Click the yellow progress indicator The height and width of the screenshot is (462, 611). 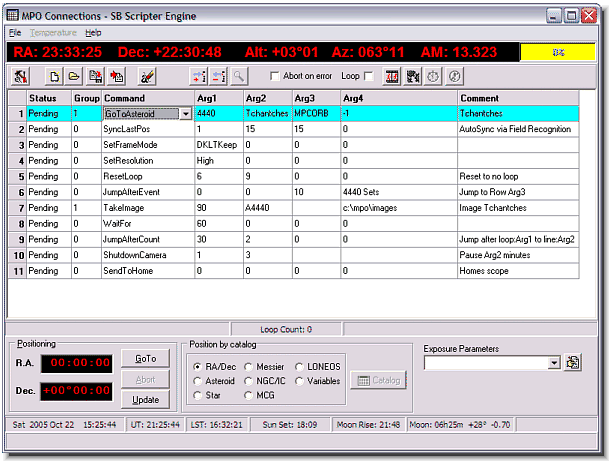click(558, 52)
